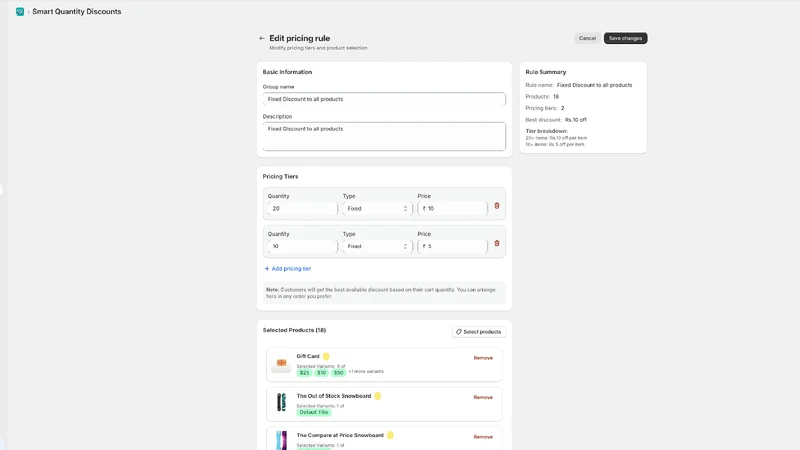
Task: Click the $25 variant tag on Gift Card
Action: click(305, 373)
